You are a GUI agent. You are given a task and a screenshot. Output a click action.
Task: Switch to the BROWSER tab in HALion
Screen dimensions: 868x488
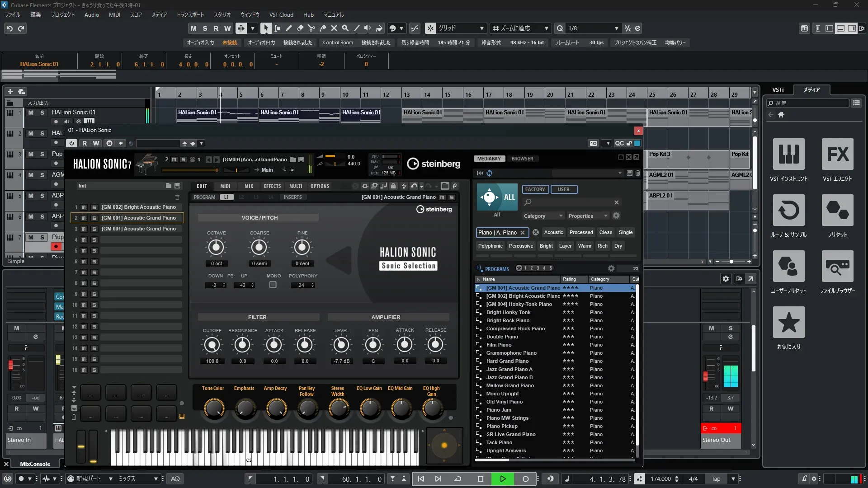pos(522,159)
